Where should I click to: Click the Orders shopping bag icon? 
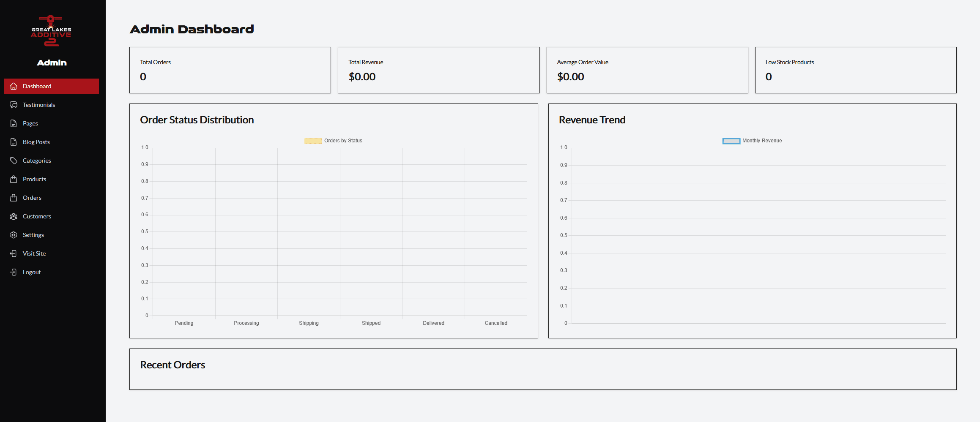(x=14, y=198)
